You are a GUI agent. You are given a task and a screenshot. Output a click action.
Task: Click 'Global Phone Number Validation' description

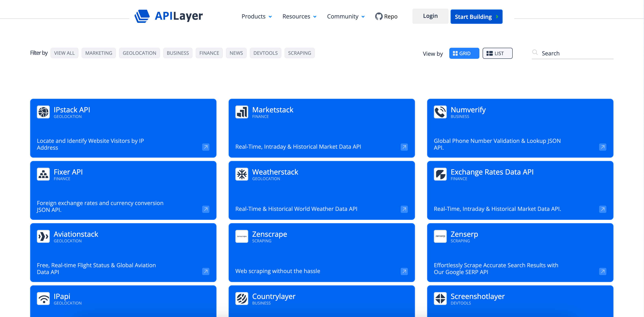tap(497, 144)
